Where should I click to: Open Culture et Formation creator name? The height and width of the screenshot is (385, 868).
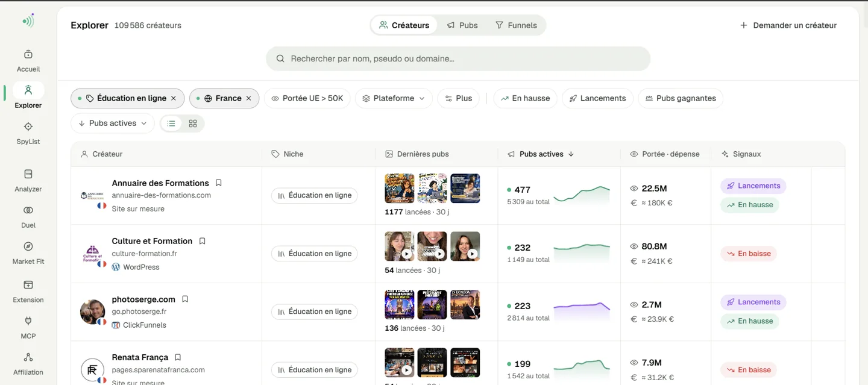click(152, 241)
